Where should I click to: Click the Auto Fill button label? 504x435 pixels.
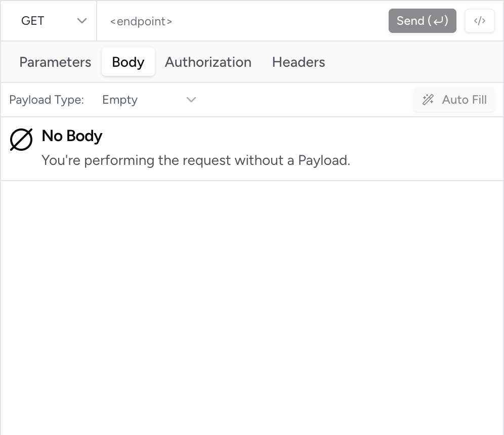(464, 100)
